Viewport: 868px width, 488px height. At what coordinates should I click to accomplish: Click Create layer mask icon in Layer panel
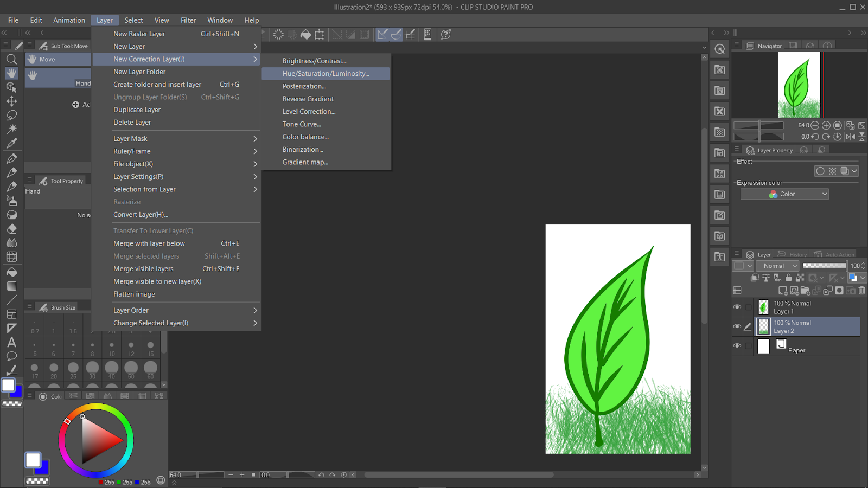[839, 291]
